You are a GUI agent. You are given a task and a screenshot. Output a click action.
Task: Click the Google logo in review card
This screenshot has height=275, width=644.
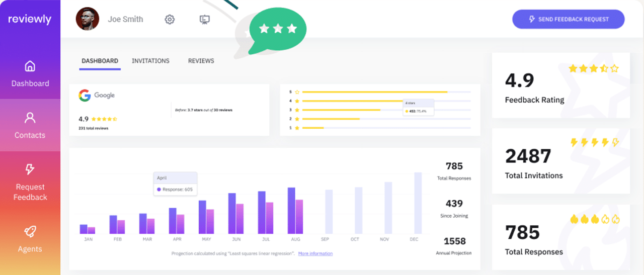[85, 96]
